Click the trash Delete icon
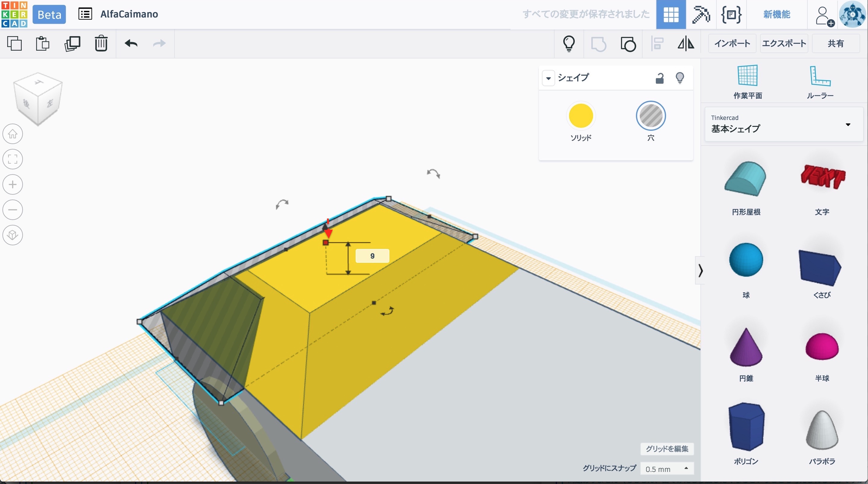 [x=101, y=43]
